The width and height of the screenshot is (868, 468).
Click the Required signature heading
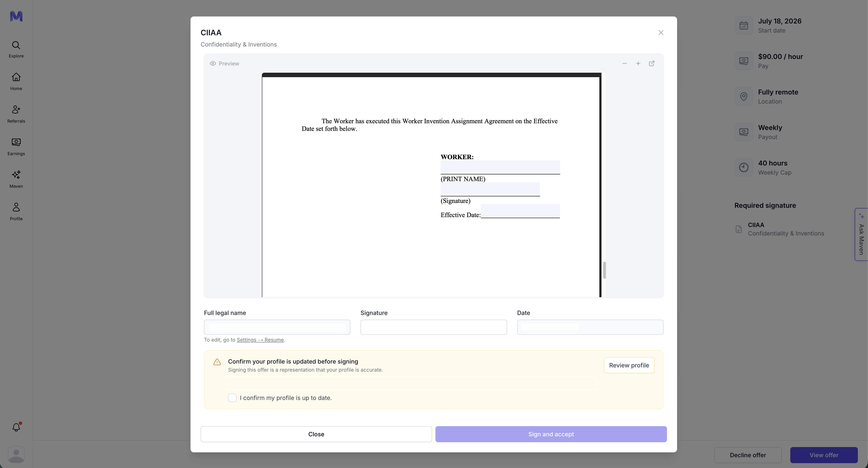(x=765, y=206)
